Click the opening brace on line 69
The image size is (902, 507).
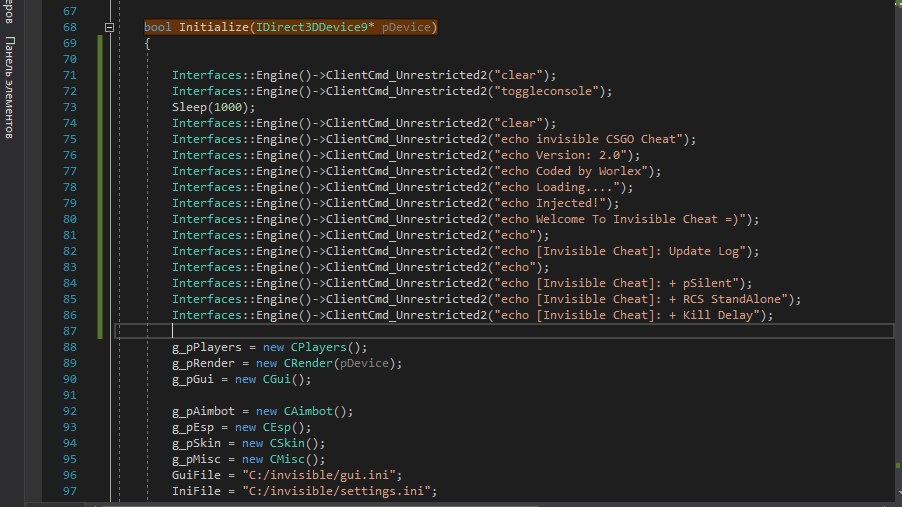[x=147, y=43]
